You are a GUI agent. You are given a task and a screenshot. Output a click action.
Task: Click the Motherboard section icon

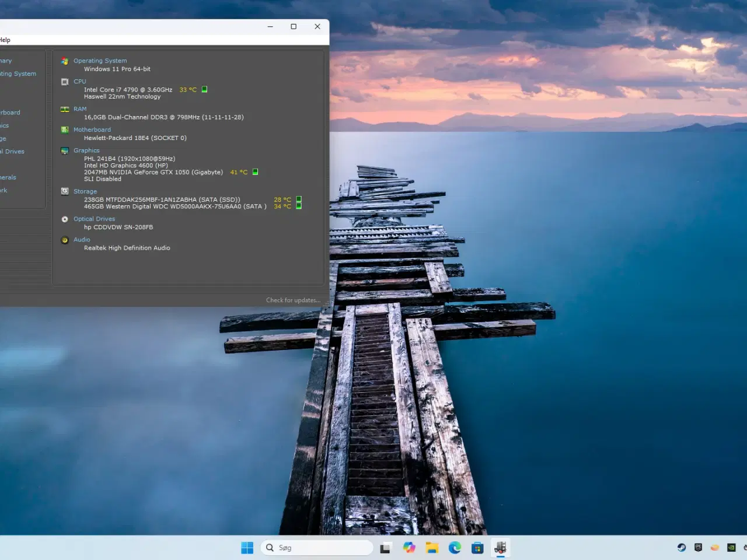pos(65,129)
